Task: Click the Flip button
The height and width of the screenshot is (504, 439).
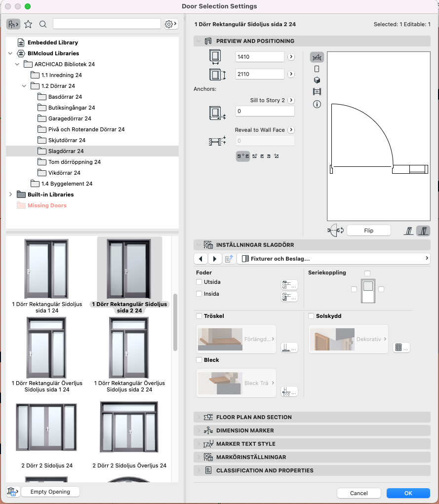Action: [x=368, y=231]
